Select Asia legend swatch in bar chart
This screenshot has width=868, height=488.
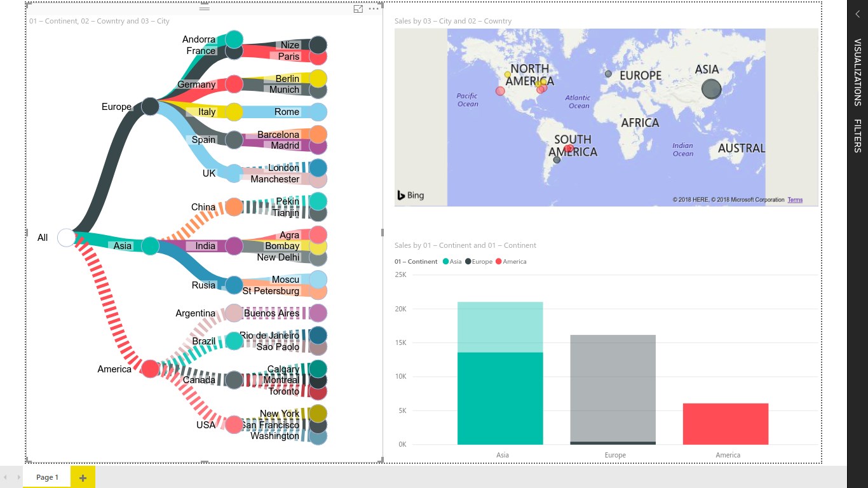coord(445,262)
